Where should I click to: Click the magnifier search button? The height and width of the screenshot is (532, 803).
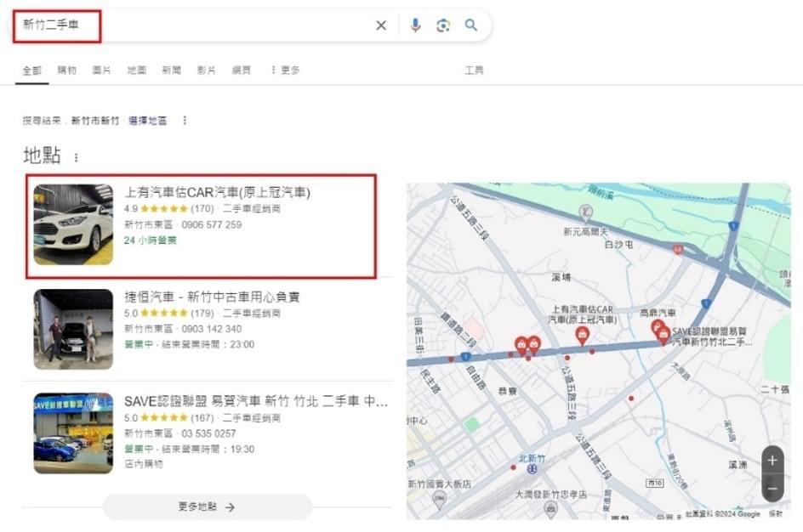(x=471, y=25)
